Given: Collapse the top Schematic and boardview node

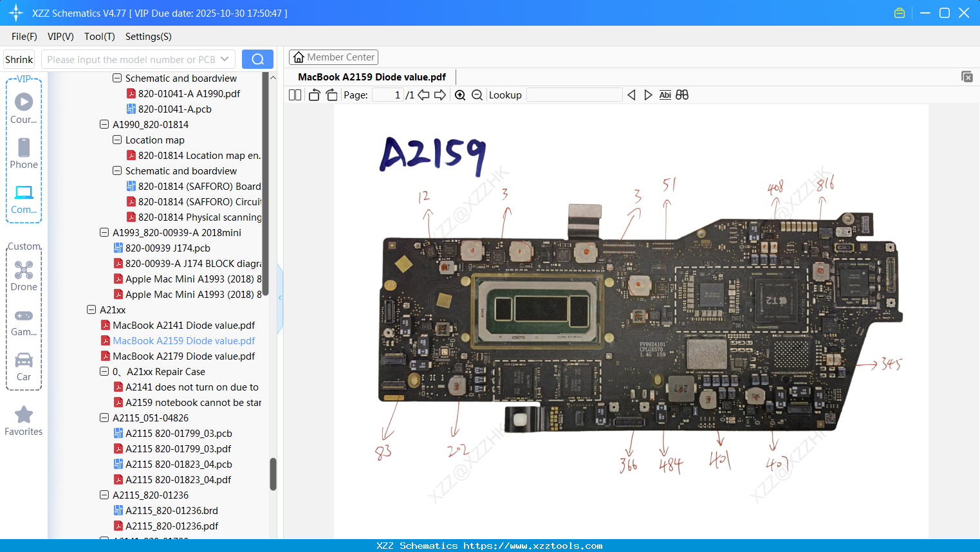Looking at the screenshot, I should (117, 78).
